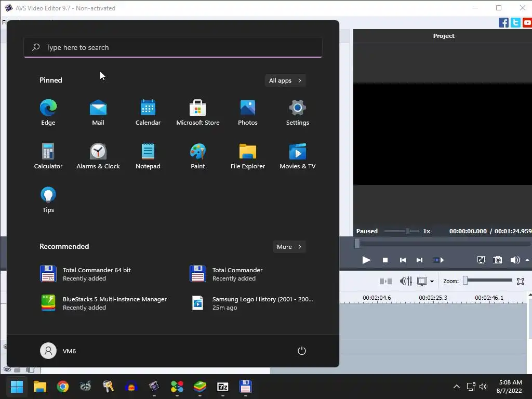The image size is (532, 399).
Task: Switch to AVS Video Editor taskbar icon
Action: 154,387
